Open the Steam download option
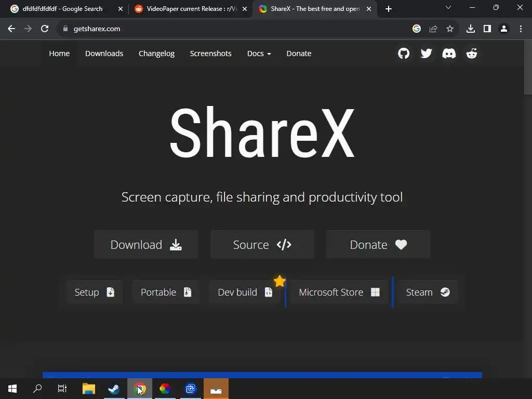Image resolution: width=532 pixels, height=399 pixels. coord(428,292)
